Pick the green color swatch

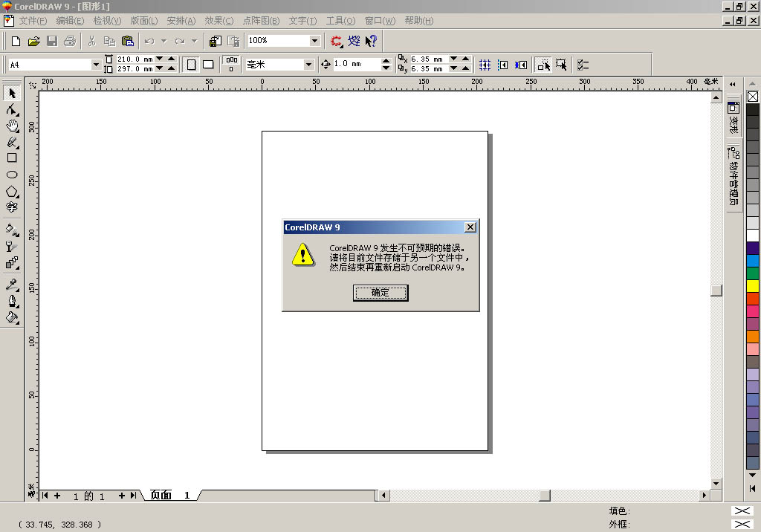coord(753,273)
